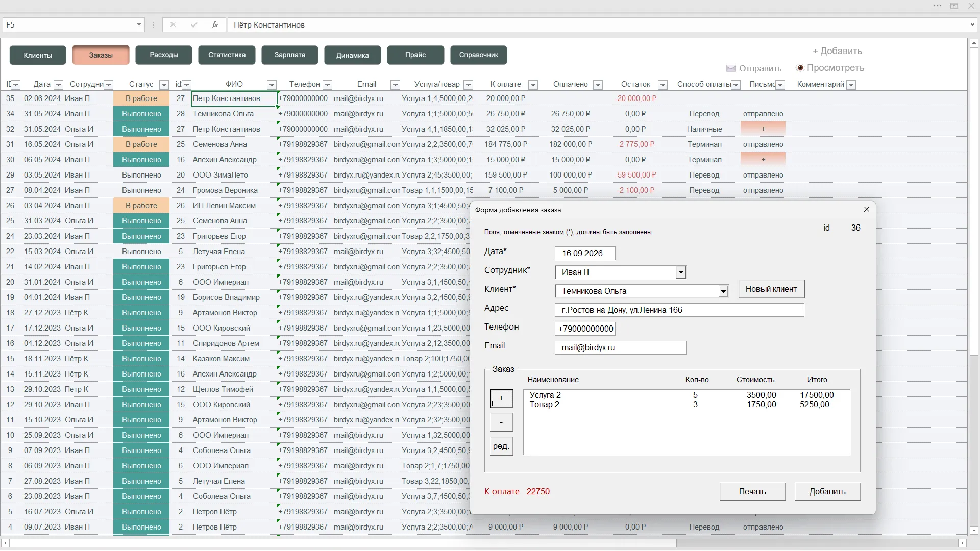
Task: Click the - remove order item button
Action: pyautogui.click(x=501, y=422)
